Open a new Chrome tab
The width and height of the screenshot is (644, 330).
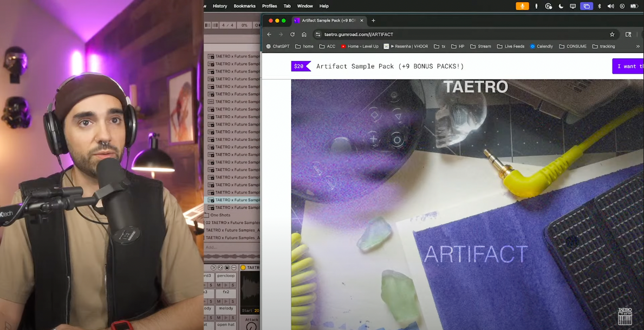coord(373,21)
